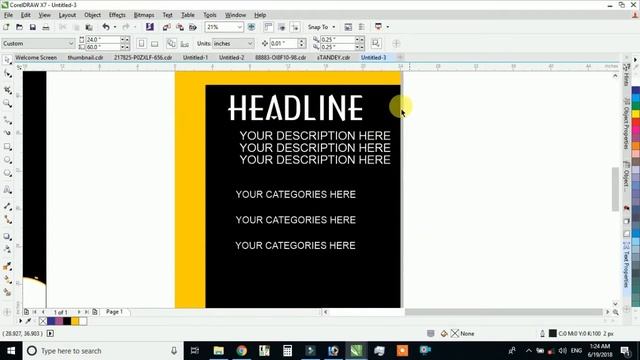The image size is (640, 360).
Task: Click the Export icon in the toolbar
Action: (180, 27)
